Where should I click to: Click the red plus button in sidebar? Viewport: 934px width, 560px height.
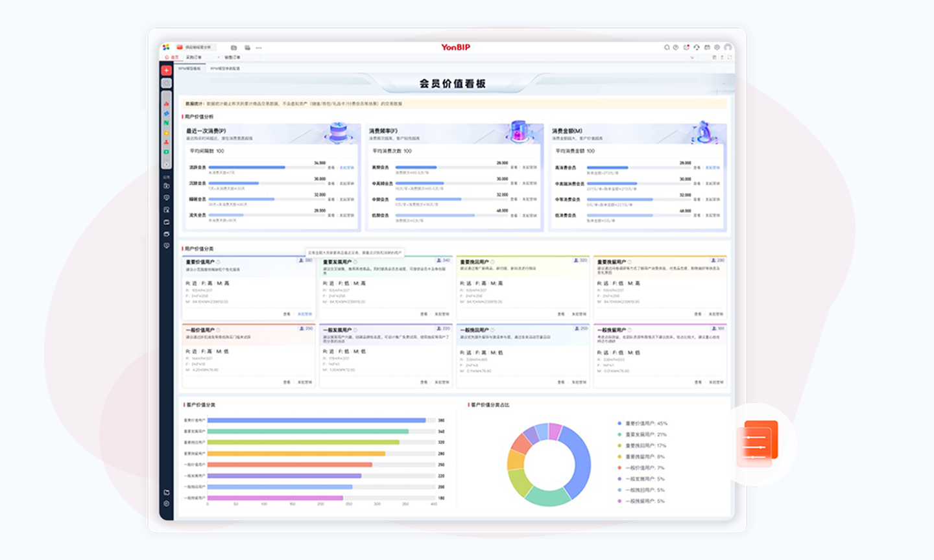click(166, 70)
